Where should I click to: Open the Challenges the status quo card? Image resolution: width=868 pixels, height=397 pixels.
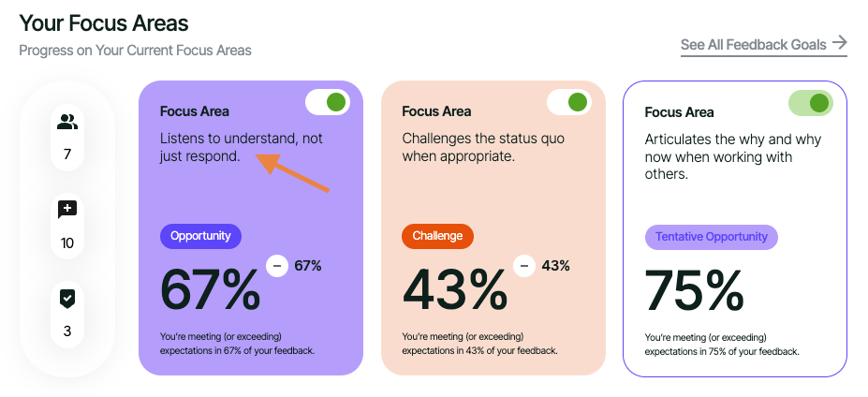coord(483,147)
